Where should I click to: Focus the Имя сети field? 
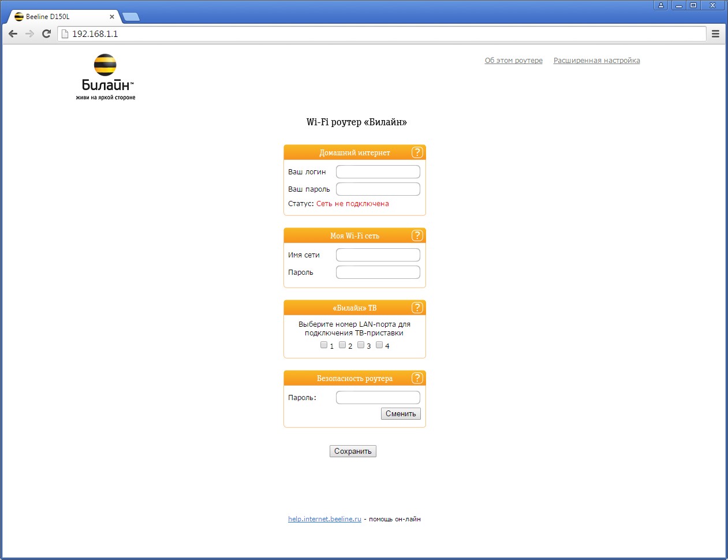coord(378,255)
